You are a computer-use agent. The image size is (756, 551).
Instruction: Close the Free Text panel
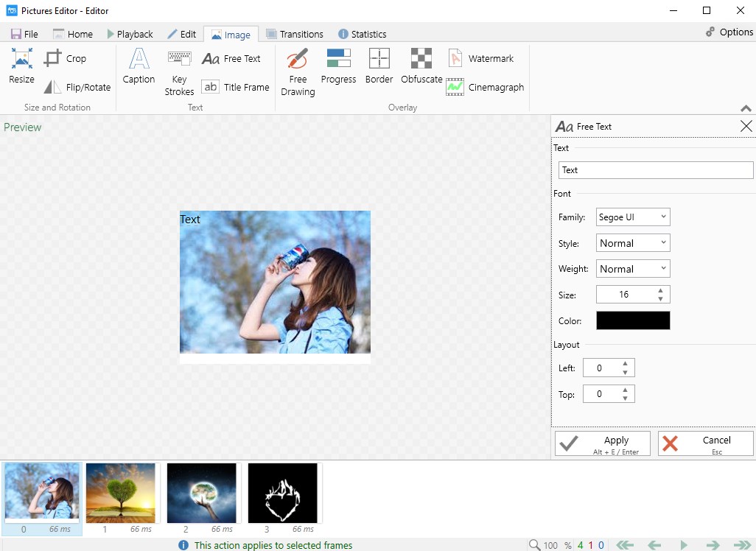(x=746, y=126)
